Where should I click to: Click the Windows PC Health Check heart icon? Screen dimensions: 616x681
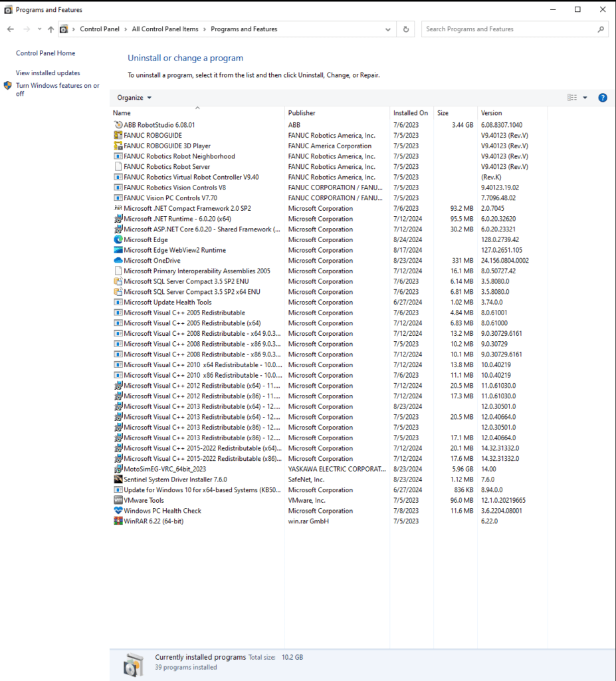[118, 510]
